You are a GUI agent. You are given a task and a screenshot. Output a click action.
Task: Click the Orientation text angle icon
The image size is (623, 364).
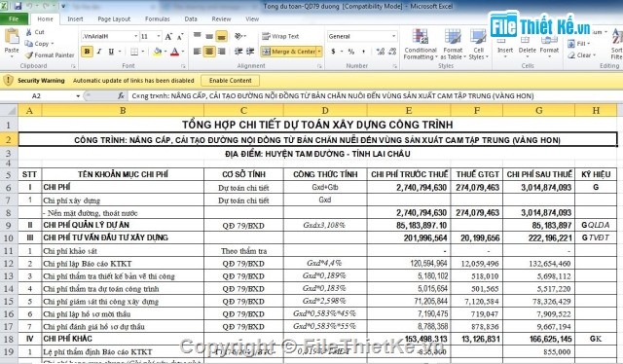coord(238,36)
